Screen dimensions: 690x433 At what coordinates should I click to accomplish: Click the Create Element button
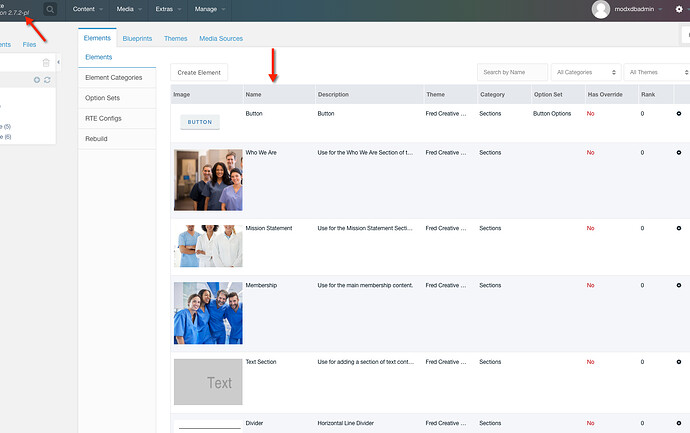pos(199,73)
